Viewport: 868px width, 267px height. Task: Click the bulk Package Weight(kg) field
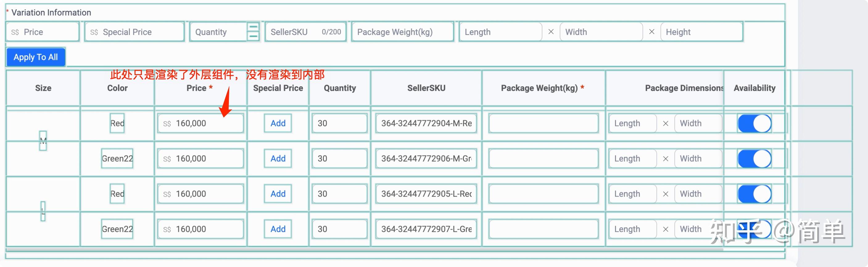coord(403,32)
